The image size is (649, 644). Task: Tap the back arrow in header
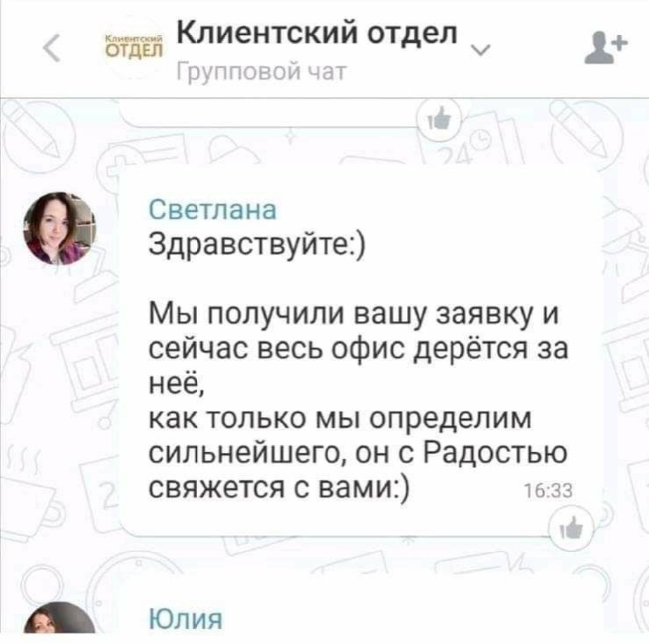point(52,48)
